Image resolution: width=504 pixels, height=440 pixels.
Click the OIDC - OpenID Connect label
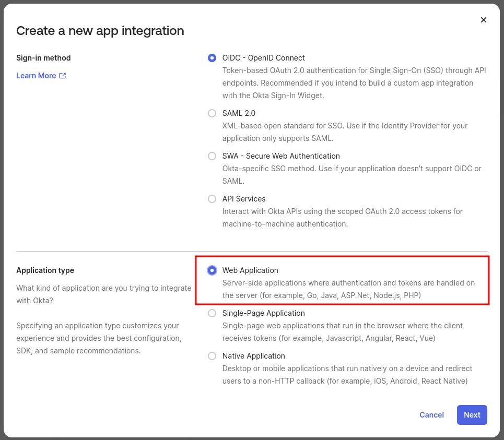pos(263,58)
